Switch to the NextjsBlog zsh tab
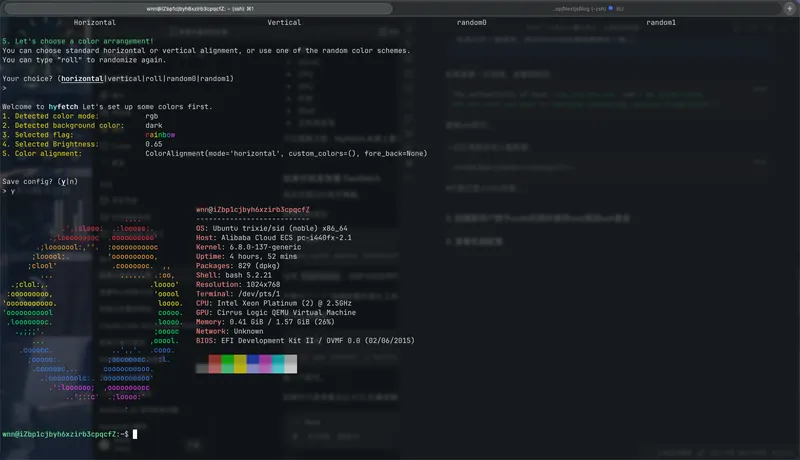Viewport: 800px width, 460px height. [x=587, y=9]
